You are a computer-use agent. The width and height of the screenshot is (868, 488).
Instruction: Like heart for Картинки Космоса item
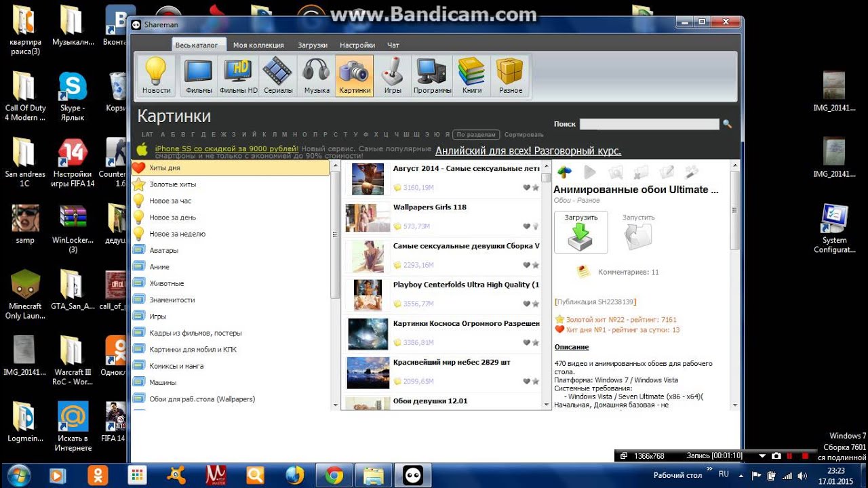click(526, 342)
